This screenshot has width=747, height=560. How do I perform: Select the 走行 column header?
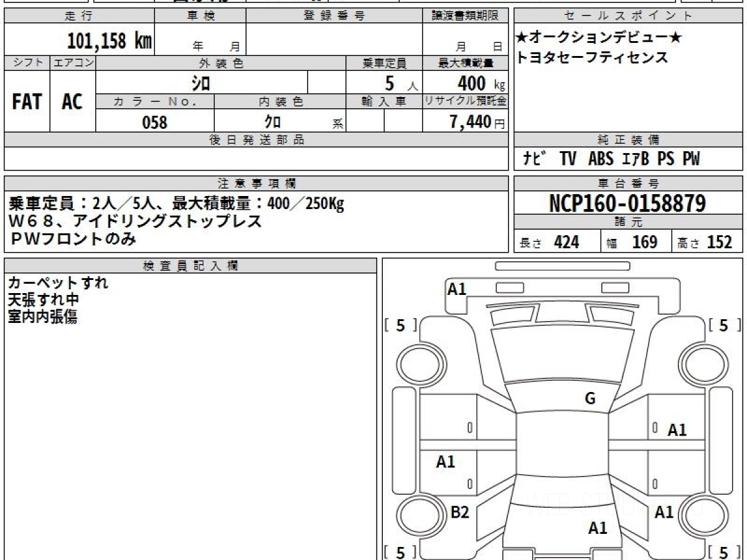coord(79,16)
